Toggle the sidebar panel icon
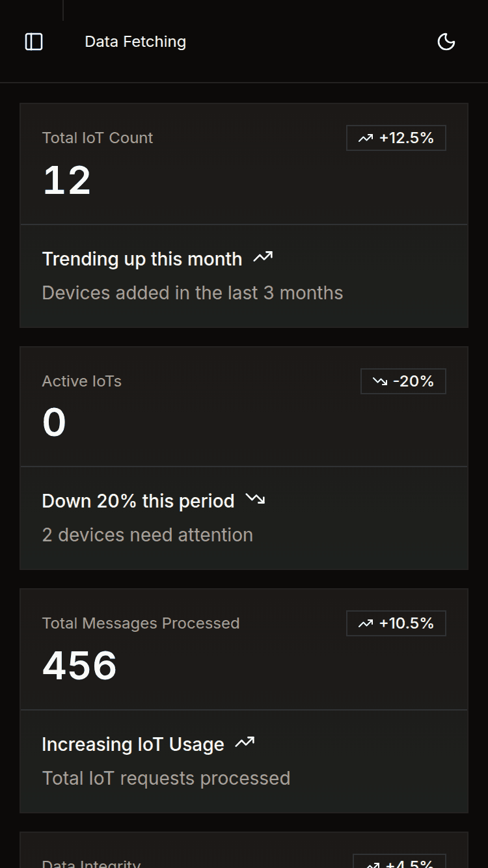Screen dimensions: 488x868 coord(34,42)
